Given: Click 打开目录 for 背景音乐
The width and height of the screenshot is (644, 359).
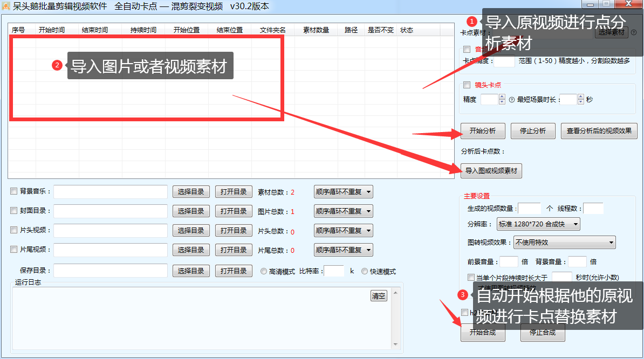Looking at the screenshot, I should coord(234,191).
